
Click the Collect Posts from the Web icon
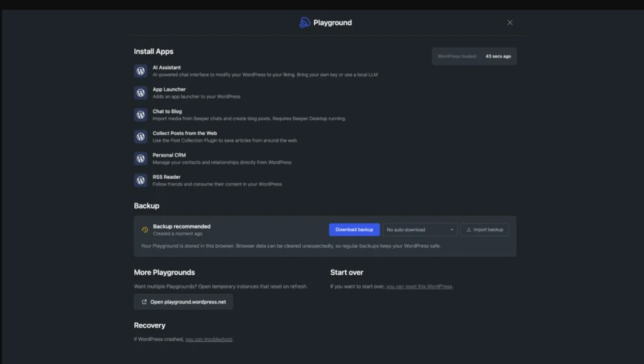pyautogui.click(x=141, y=137)
